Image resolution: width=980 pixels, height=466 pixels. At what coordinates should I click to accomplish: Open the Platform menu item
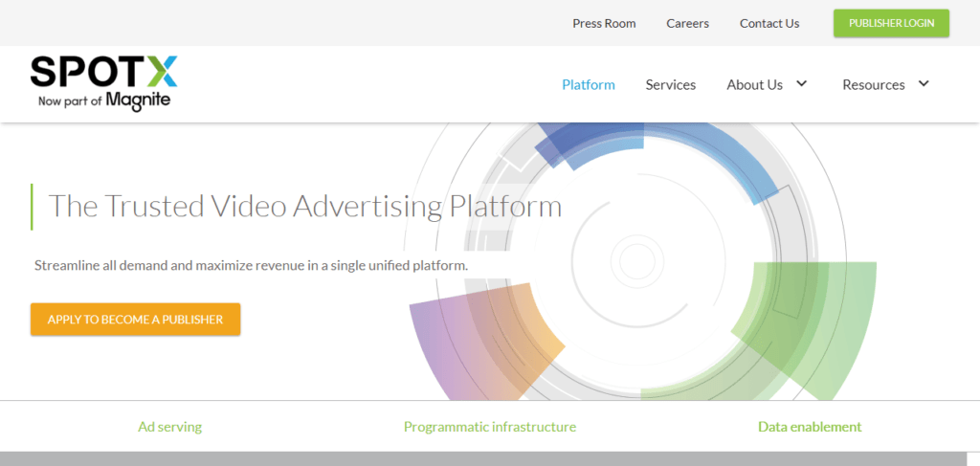pos(588,85)
